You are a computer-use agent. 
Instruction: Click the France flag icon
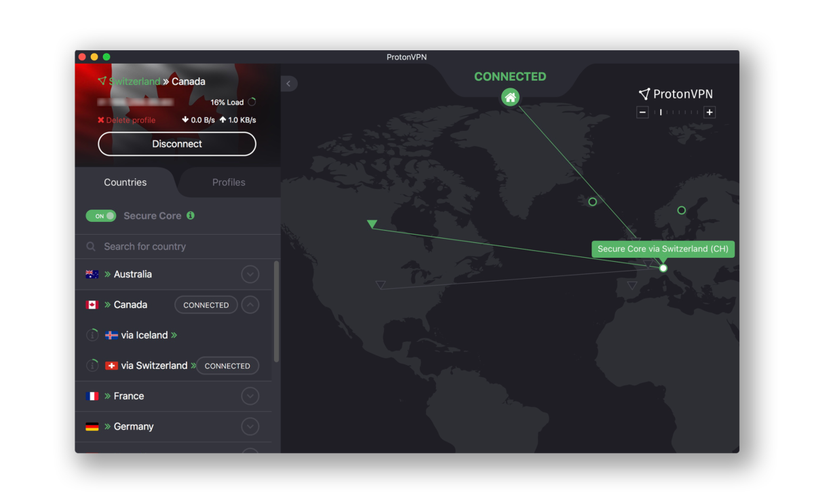92,396
